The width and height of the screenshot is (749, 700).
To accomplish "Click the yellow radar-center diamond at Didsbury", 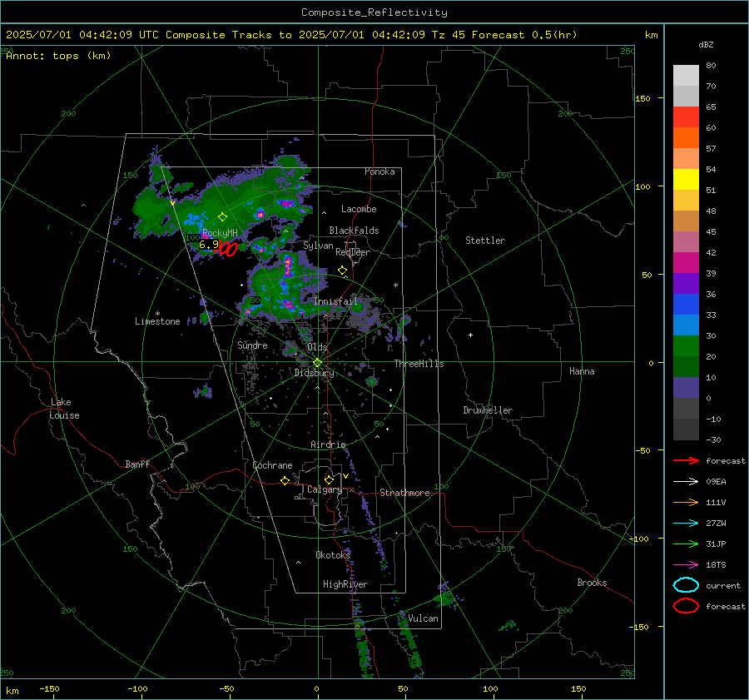I will [x=317, y=363].
